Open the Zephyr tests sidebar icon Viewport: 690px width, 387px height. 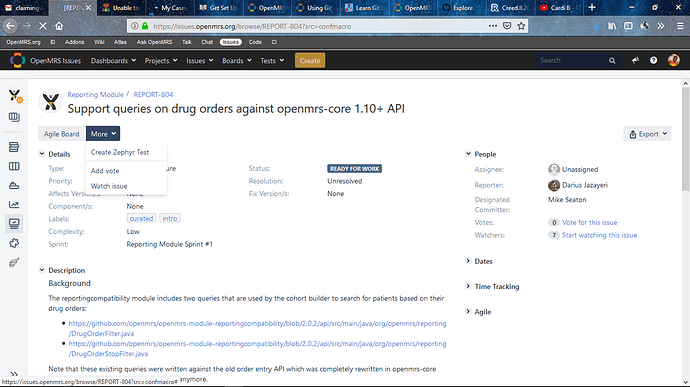point(14,262)
